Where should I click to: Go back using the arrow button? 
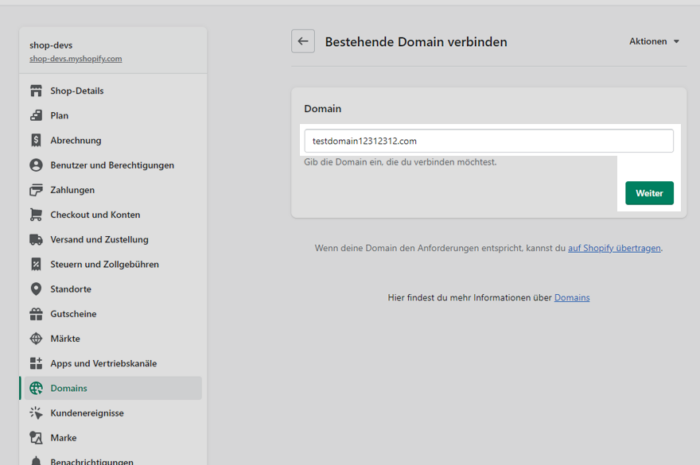303,42
